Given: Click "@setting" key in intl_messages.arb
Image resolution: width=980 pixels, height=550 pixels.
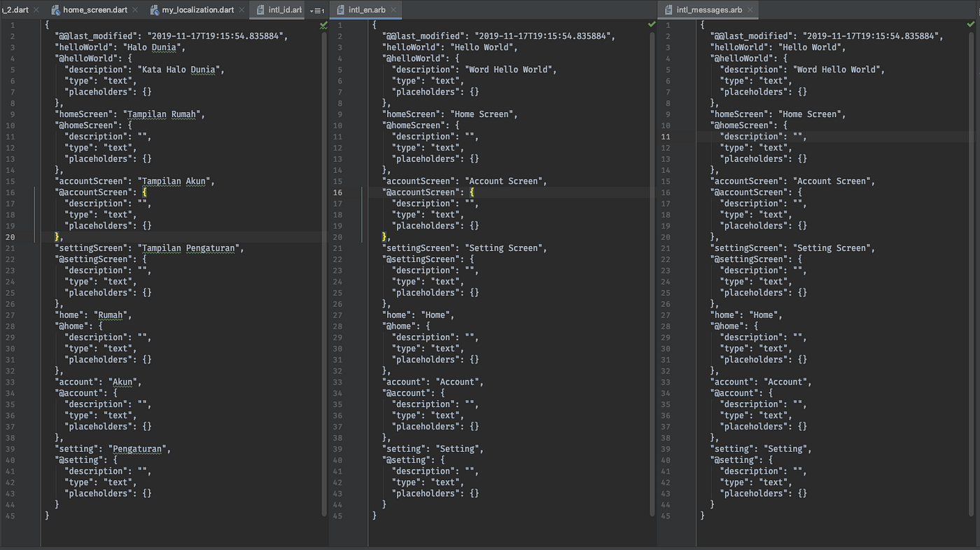Looking at the screenshot, I should click(x=735, y=460).
